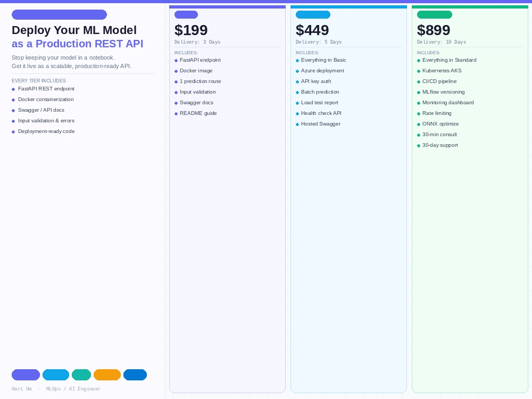Click 'Delivery: 10 Days' text
The image size is (532, 399).
click(x=442, y=42)
